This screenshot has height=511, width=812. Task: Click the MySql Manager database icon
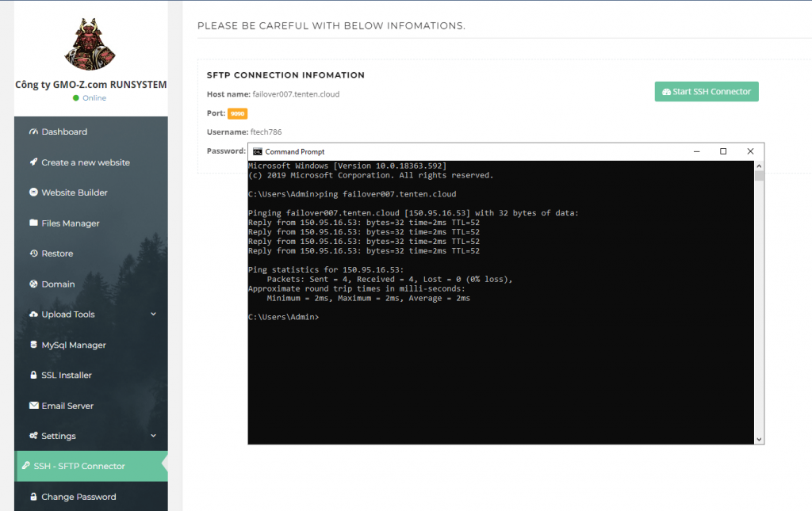(x=34, y=345)
